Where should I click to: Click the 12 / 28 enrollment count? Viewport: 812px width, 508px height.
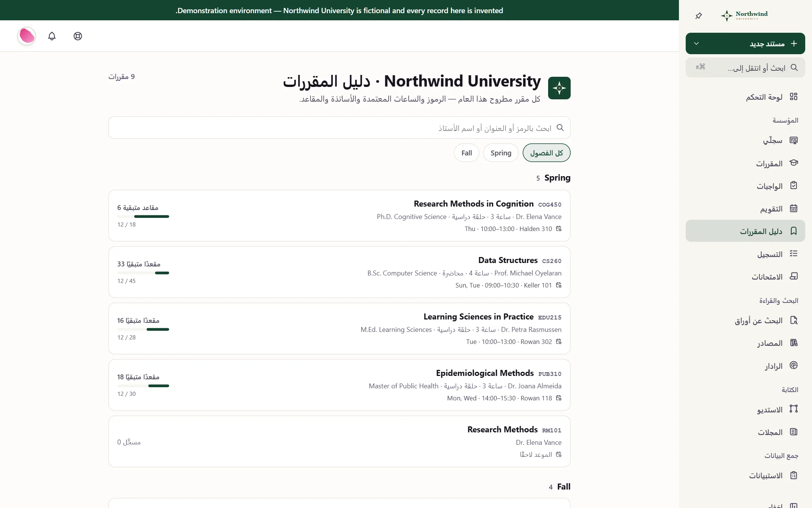[126, 338]
